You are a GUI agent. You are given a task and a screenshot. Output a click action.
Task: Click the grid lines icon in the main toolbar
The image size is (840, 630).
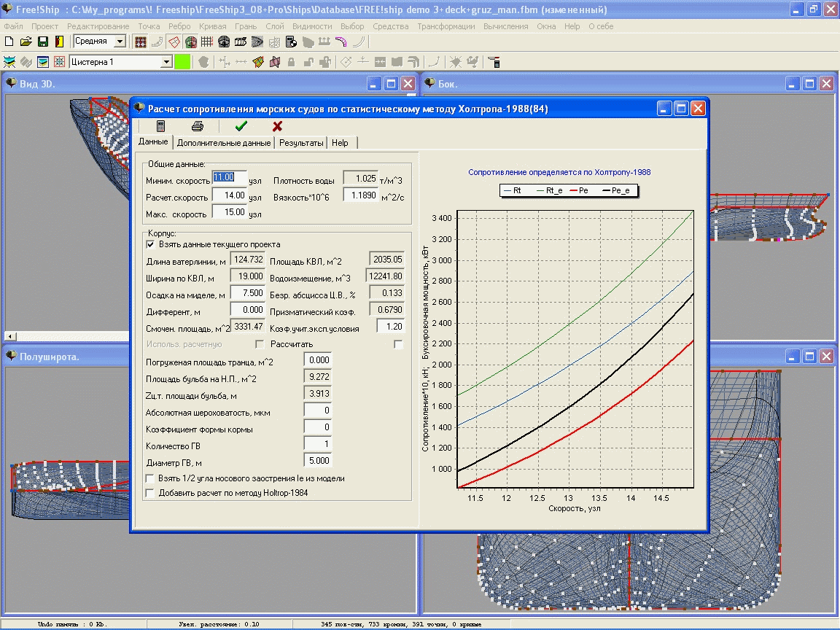207,42
